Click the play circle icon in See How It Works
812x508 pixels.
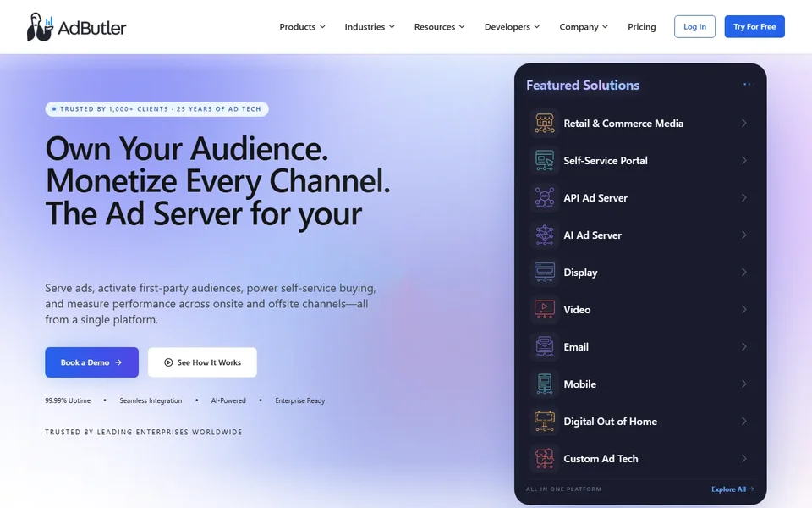click(x=168, y=362)
